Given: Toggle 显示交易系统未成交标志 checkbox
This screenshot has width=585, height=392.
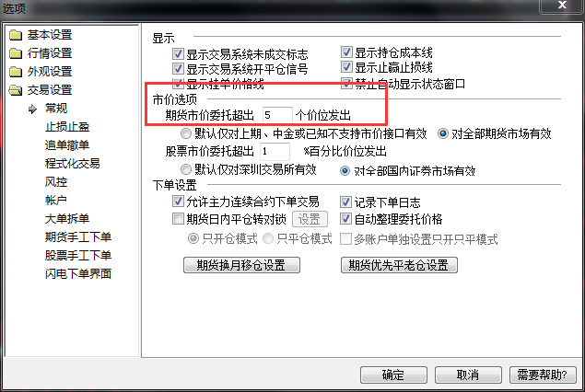Looking at the screenshot, I should coord(179,53).
